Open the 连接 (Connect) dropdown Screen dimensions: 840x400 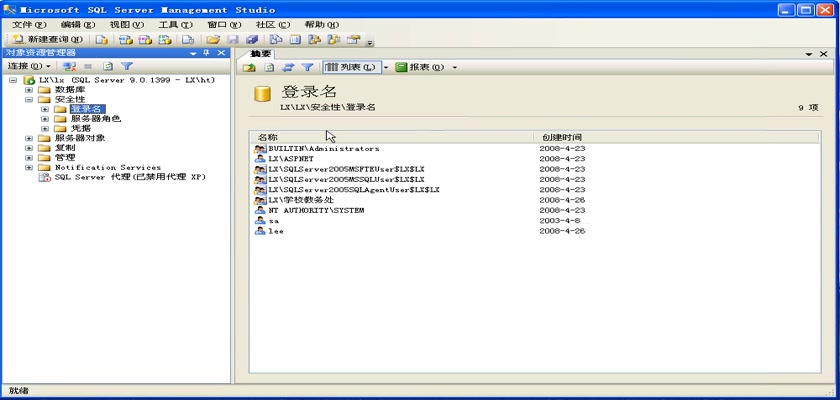pos(29,66)
